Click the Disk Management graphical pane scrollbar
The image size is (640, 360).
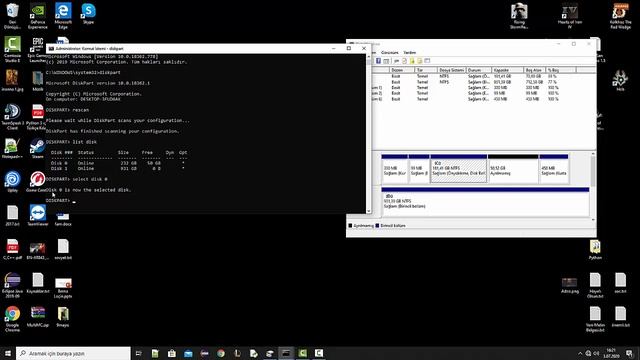593,187
